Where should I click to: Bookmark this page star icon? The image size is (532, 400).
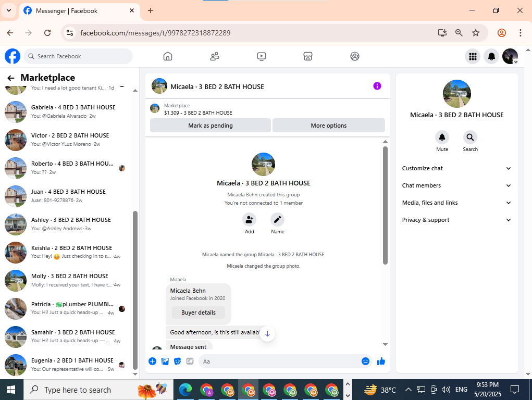pos(476,33)
